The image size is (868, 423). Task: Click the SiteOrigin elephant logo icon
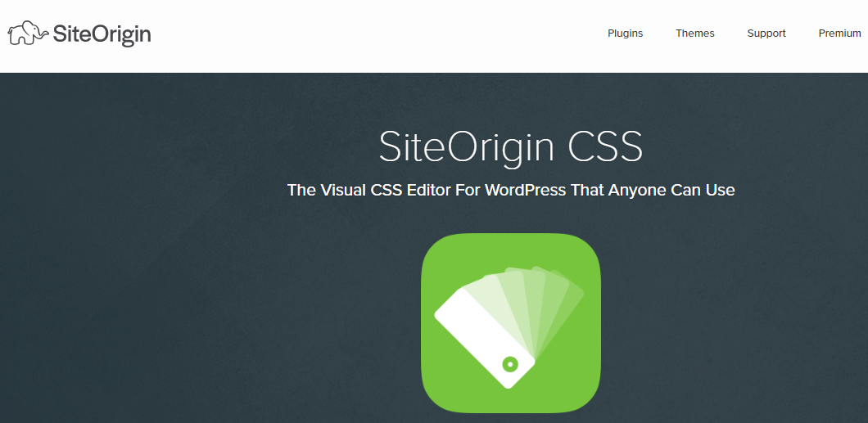click(28, 34)
